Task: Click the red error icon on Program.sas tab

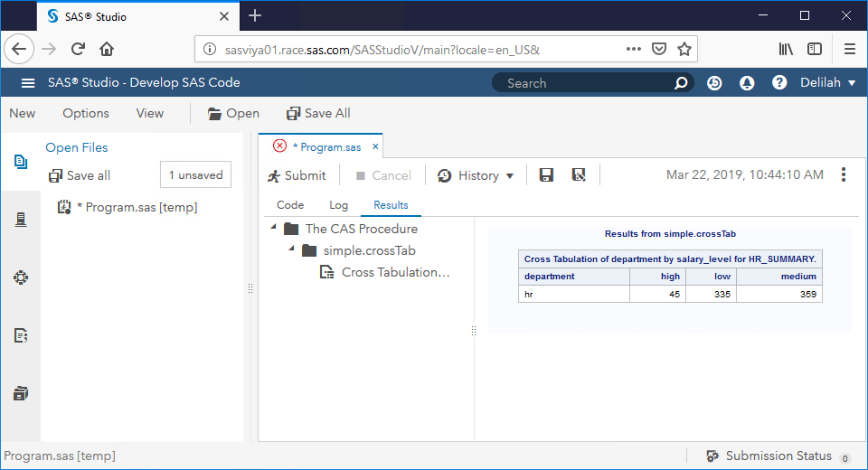Action: click(x=280, y=146)
